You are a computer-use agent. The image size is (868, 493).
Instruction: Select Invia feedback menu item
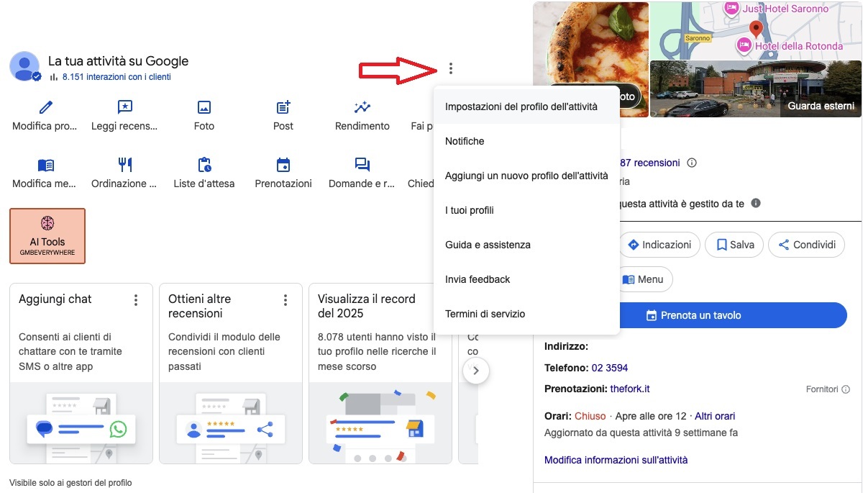[x=526, y=279]
